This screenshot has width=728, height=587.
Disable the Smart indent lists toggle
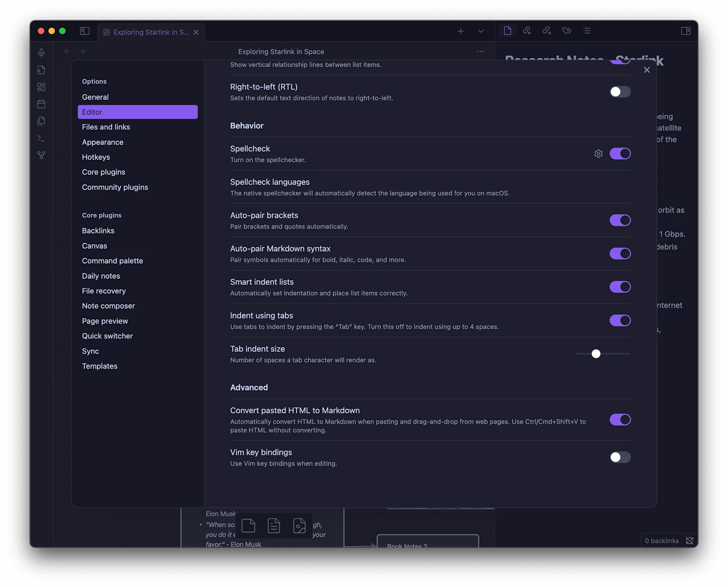tap(620, 287)
